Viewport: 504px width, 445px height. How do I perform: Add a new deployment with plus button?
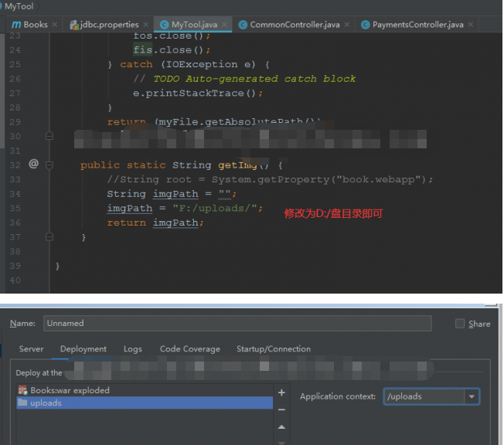click(x=281, y=392)
